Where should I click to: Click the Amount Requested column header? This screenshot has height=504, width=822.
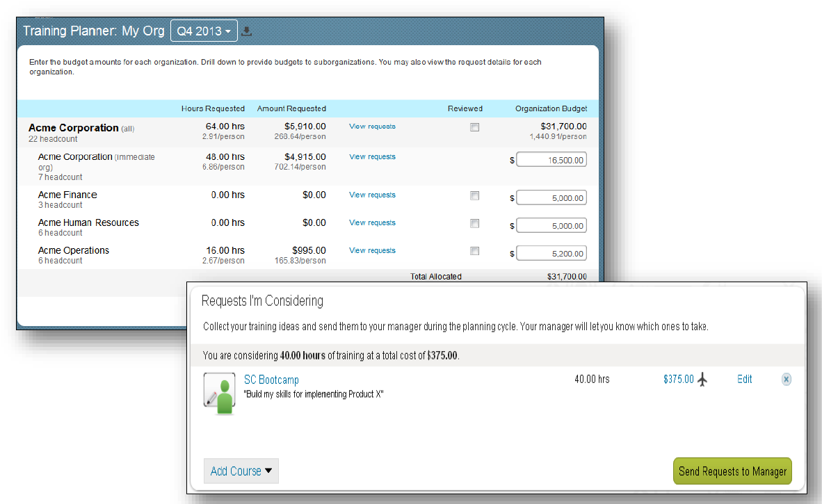(x=291, y=108)
